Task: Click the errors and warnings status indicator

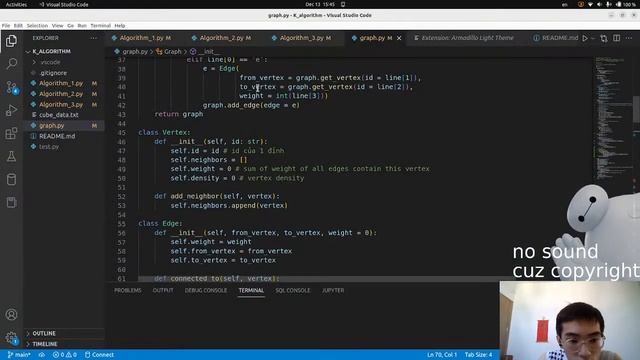Action: [x=64, y=355]
